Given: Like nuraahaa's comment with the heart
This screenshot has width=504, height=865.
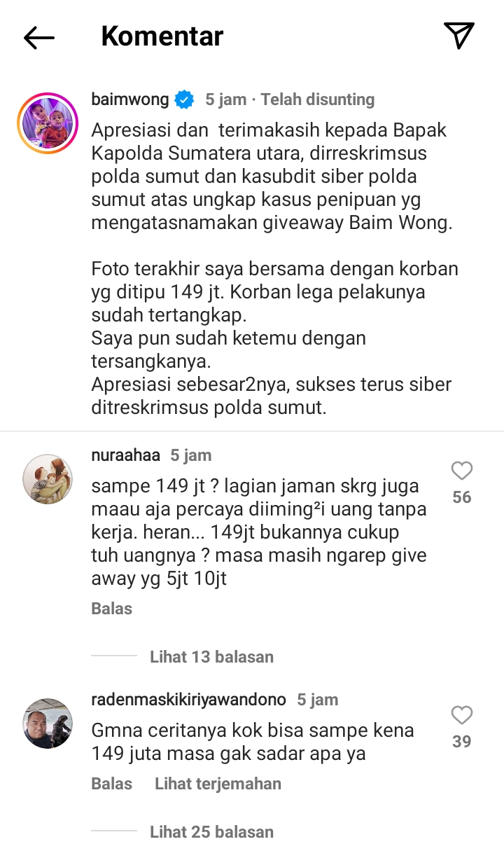Looking at the screenshot, I should (x=462, y=471).
